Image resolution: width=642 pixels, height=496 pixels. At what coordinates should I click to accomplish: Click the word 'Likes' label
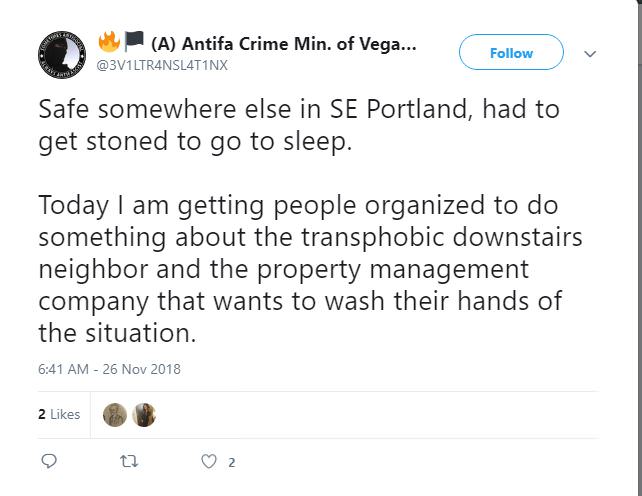tap(65, 414)
